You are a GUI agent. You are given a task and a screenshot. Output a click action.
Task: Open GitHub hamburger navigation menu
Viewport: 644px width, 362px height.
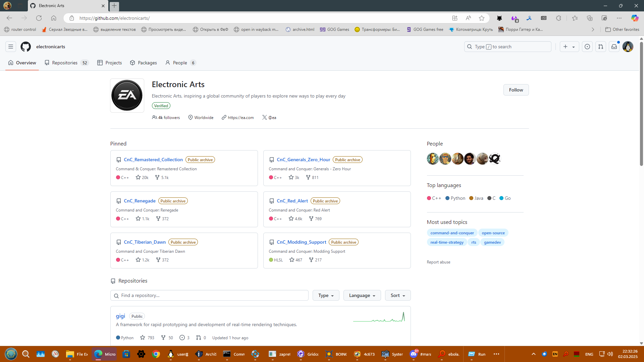click(x=11, y=47)
